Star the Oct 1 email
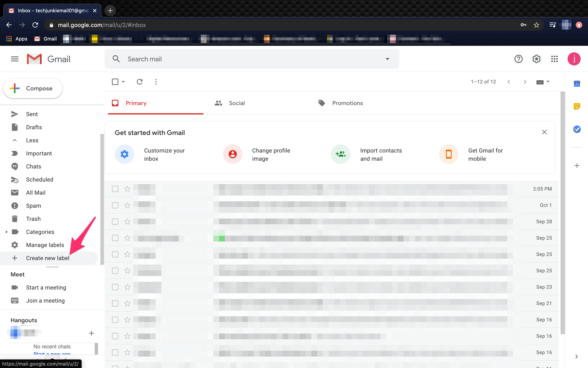Image resolution: width=588 pixels, height=368 pixels. (x=127, y=205)
